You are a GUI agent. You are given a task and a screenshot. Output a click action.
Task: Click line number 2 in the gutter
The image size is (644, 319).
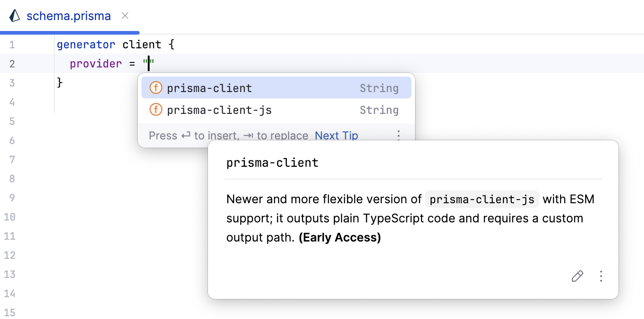12,63
